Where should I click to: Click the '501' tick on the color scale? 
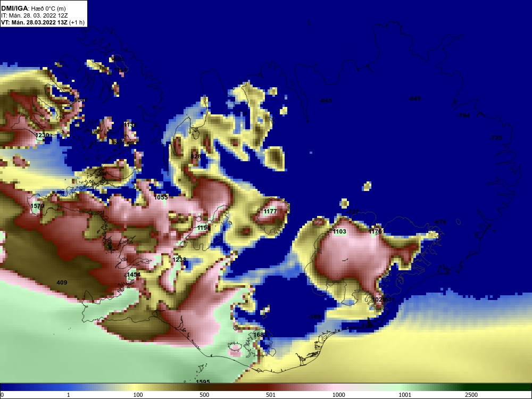click(271, 395)
